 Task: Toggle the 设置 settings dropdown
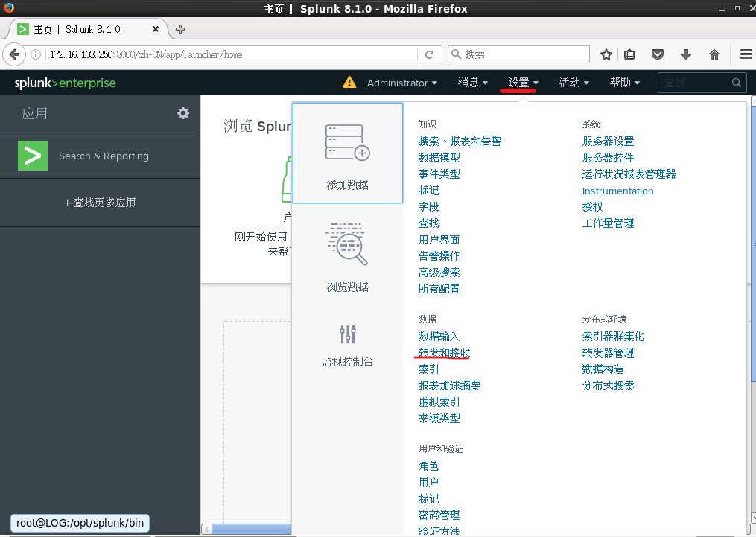(x=523, y=83)
